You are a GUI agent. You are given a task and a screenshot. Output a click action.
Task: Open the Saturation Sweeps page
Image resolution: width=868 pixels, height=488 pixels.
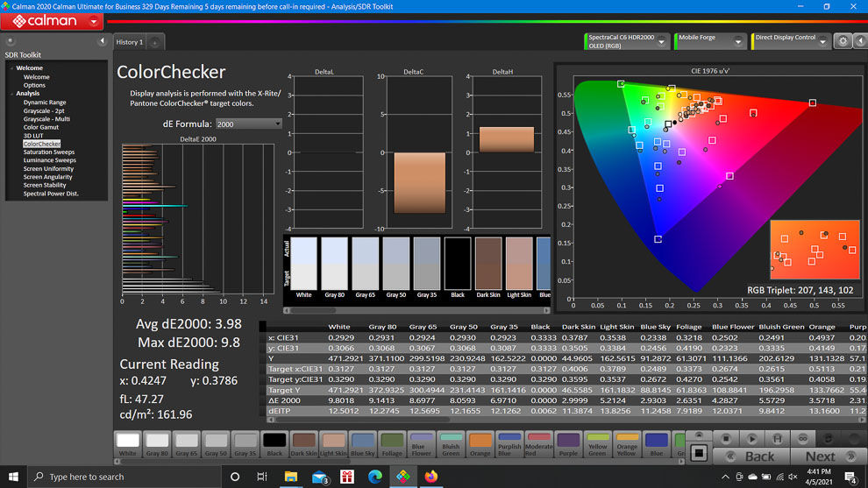[x=49, y=152]
